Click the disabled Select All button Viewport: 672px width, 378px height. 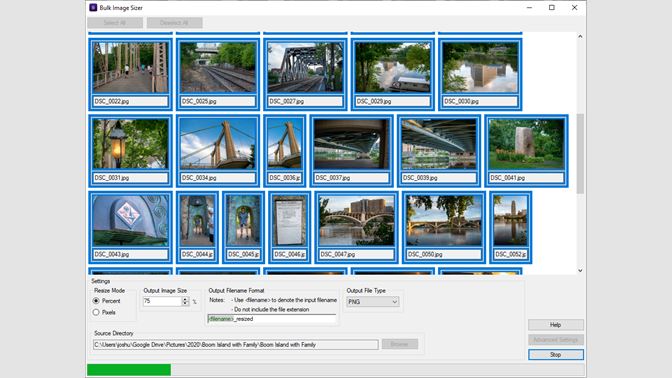click(115, 23)
